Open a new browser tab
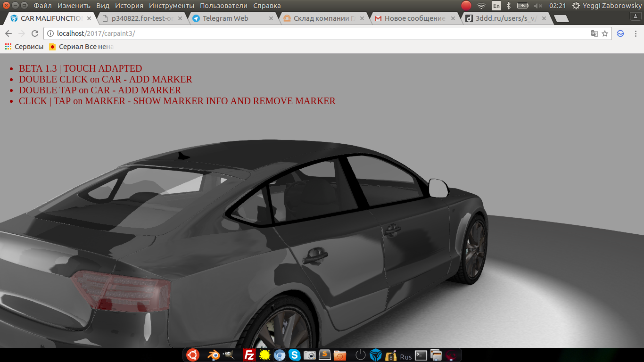644x362 pixels. pos(561,19)
